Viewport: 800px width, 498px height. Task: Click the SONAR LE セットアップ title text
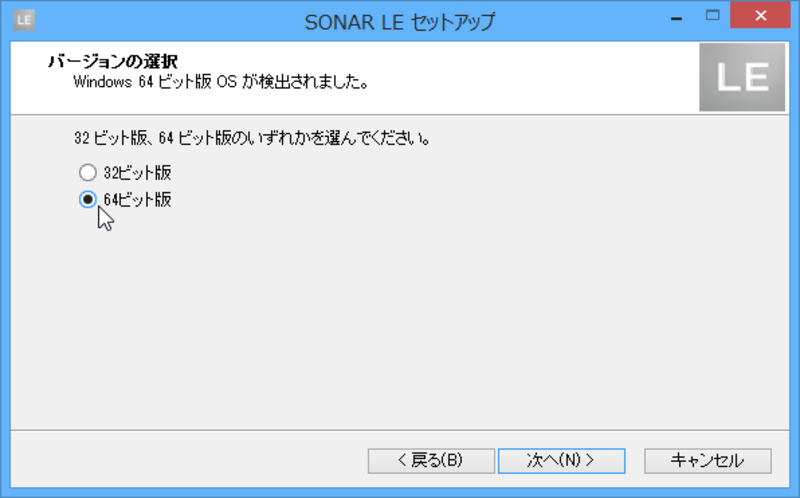(x=399, y=21)
